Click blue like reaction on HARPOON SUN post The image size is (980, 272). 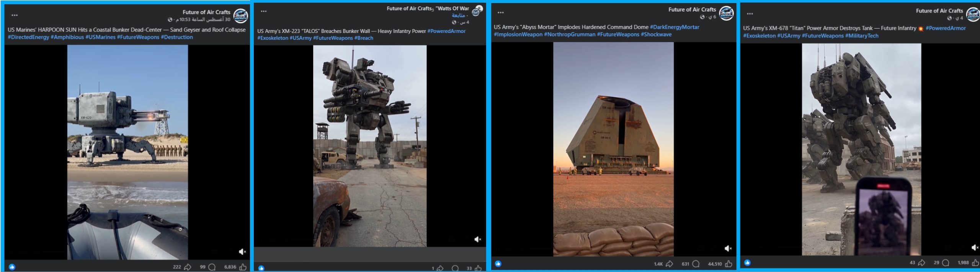[x=12, y=267]
